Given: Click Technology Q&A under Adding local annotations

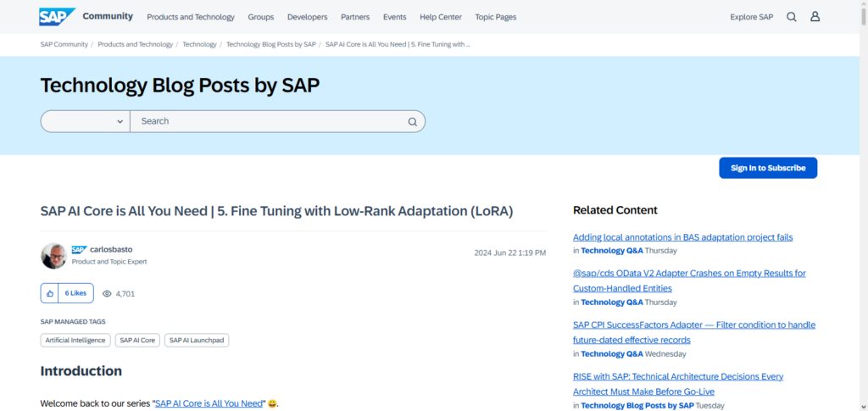Looking at the screenshot, I should (x=612, y=251).
